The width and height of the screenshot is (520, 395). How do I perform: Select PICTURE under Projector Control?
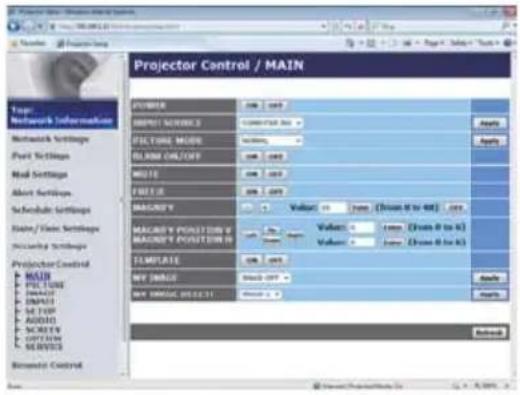click(45, 285)
